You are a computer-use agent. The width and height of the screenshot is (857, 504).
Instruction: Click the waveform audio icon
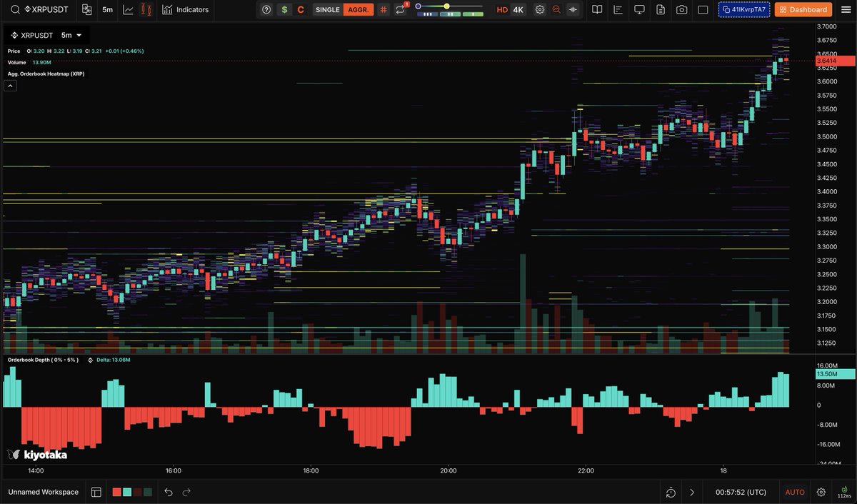573,10
